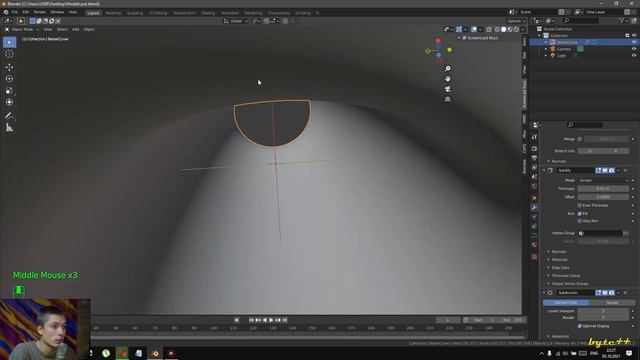The height and width of the screenshot is (360, 640).
Task: Click the viewport zoom magnifier icon
Action: (x=448, y=69)
